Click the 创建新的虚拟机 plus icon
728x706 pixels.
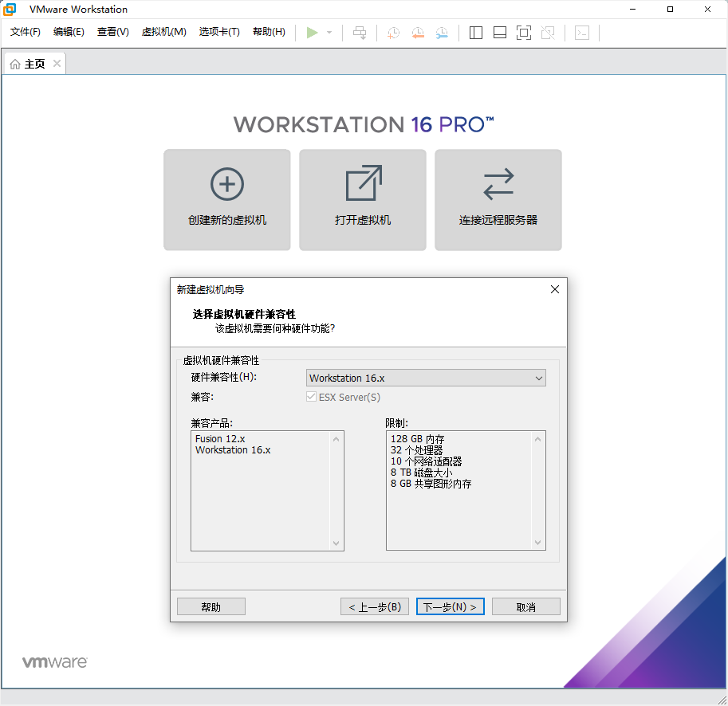(x=227, y=184)
